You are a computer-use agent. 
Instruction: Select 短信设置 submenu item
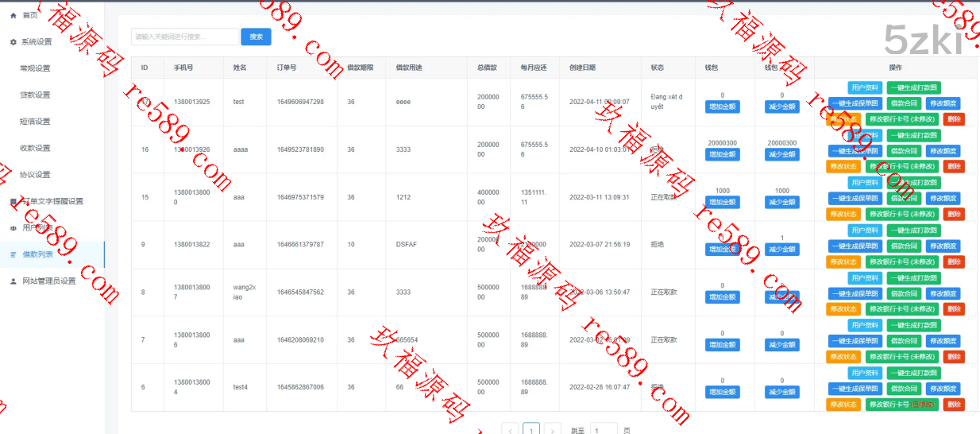pos(35,122)
